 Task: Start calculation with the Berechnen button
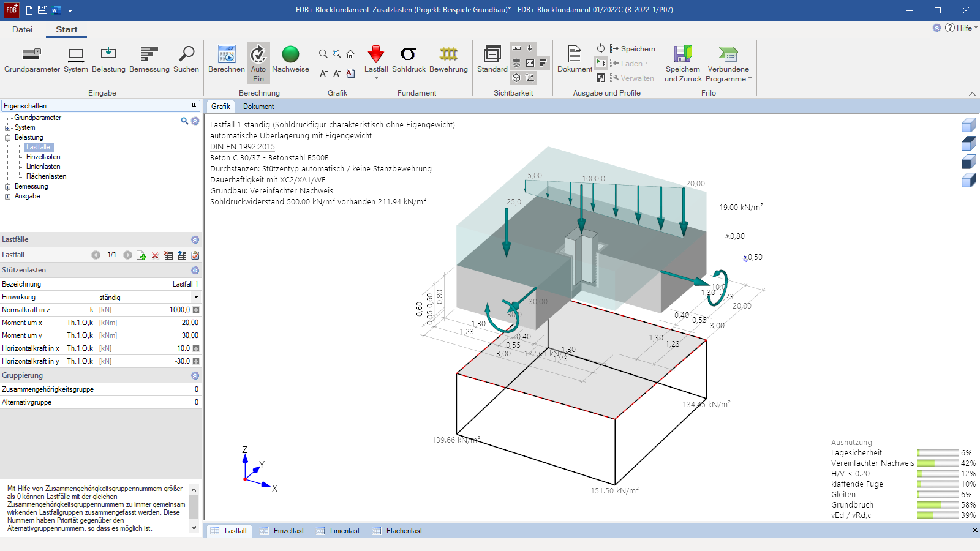click(227, 59)
